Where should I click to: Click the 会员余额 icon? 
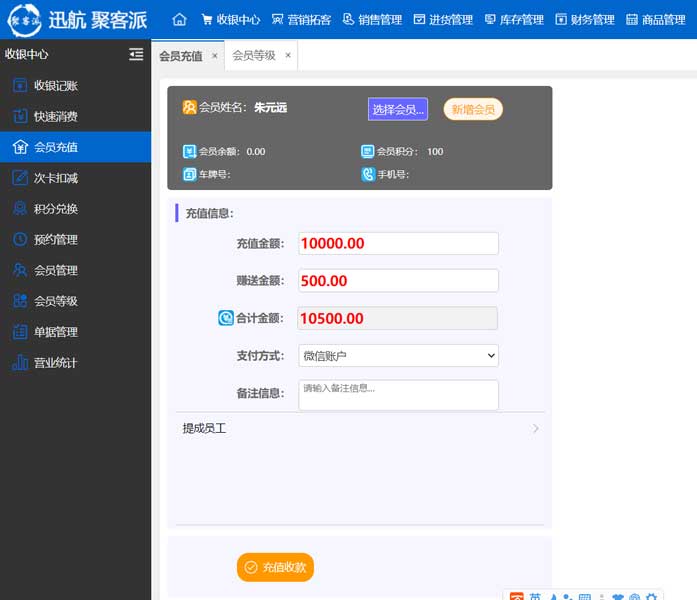tap(189, 152)
